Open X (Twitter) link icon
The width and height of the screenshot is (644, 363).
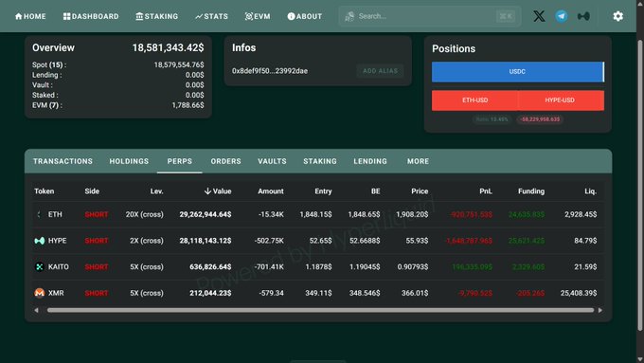pos(539,16)
